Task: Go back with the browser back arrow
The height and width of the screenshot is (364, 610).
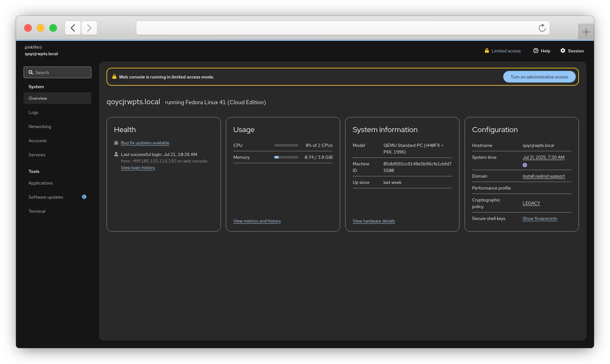Action: [73, 28]
